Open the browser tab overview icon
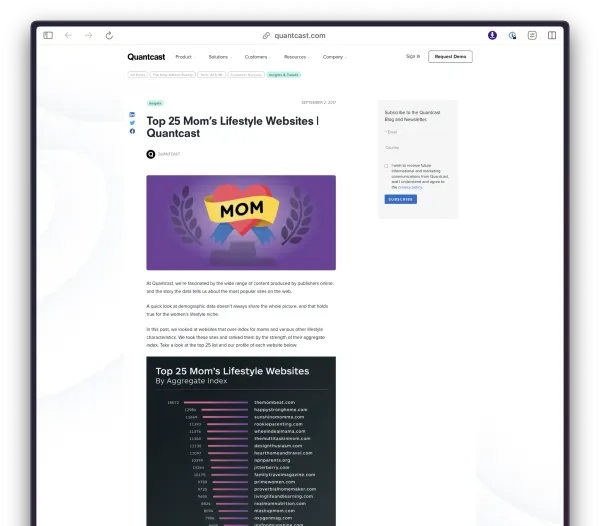This screenshot has height=526, width=600. point(532,36)
